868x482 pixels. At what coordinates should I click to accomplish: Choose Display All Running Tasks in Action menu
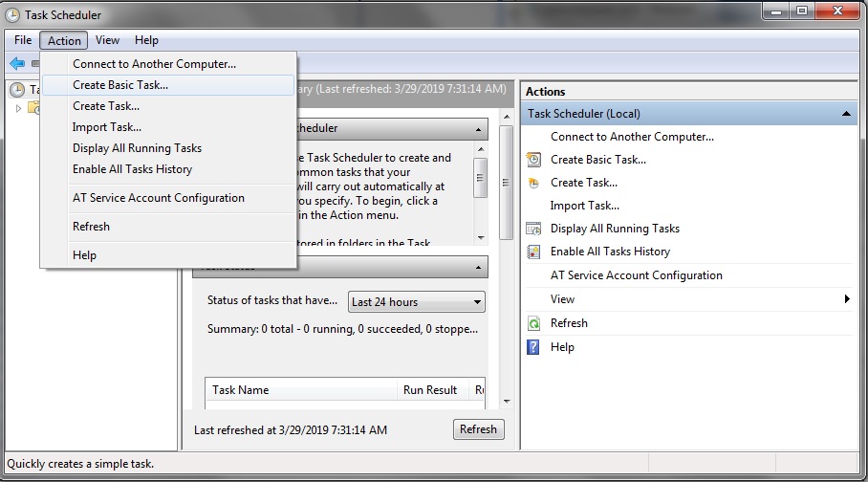point(168,148)
